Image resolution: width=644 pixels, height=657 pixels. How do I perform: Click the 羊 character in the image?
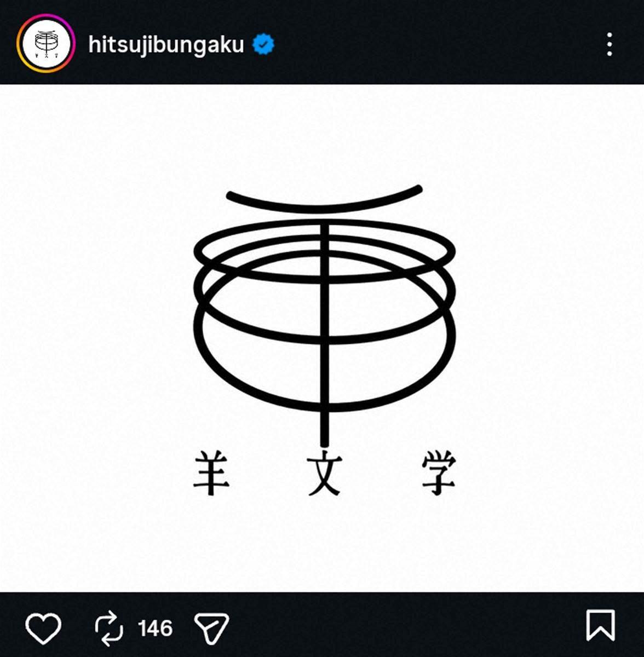[211, 472]
